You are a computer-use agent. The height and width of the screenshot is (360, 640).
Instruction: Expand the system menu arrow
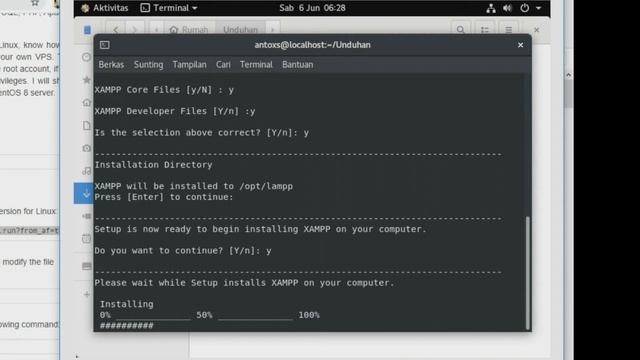coord(538,8)
